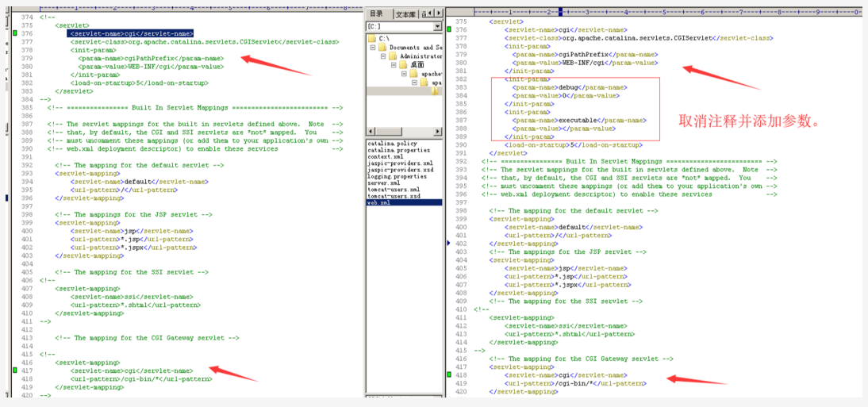The height and width of the screenshot is (407, 868).
Task: Click line 384 param-value 0 in right editor
Action: 566,96
